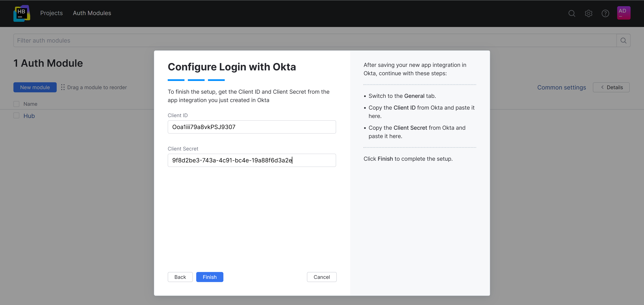Click Finish to complete Okta setup
This screenshot has height=305, width=644.
pyautogui.click(x=209, y=277)
